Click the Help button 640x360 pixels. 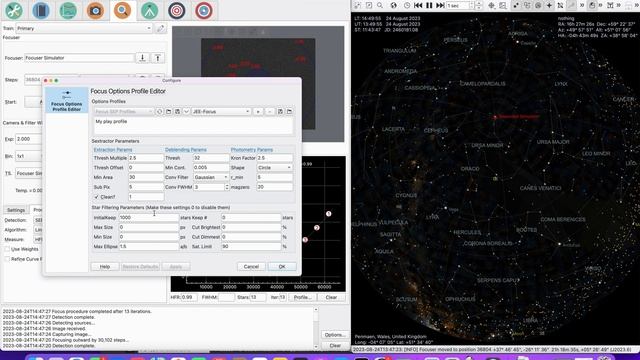pyautogui.click(x=105, y=267)
